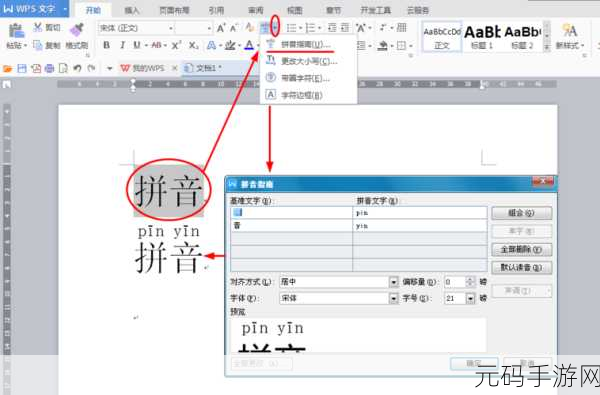The image size is (600, 395).
Task: Click the 偏移量 offset stepper arrows
Action: 470,282
